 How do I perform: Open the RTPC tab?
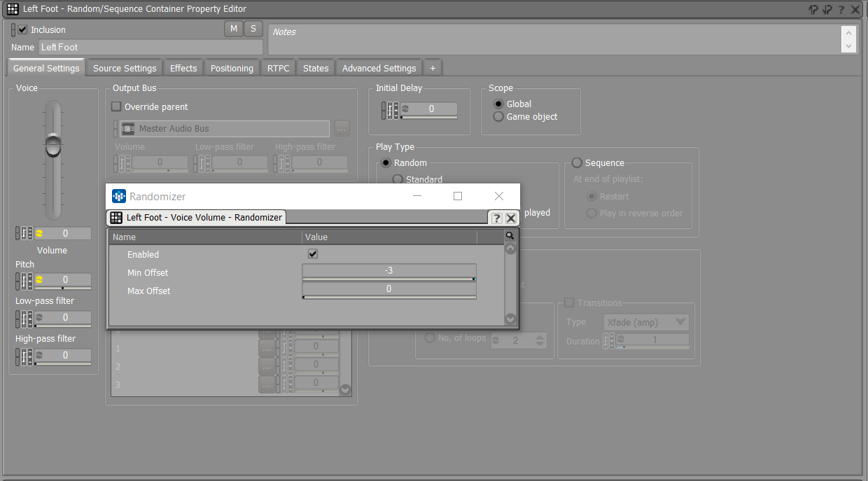click(278, 68)
